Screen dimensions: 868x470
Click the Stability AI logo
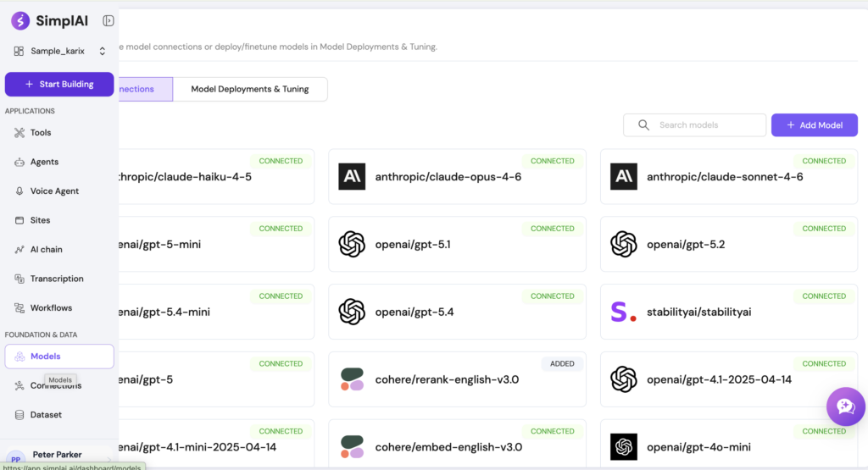(624, 312)
